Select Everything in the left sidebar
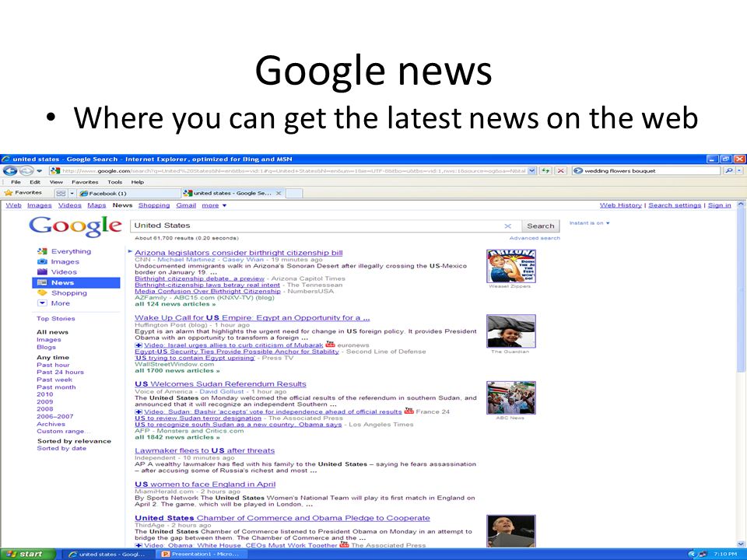 (71, 251)
